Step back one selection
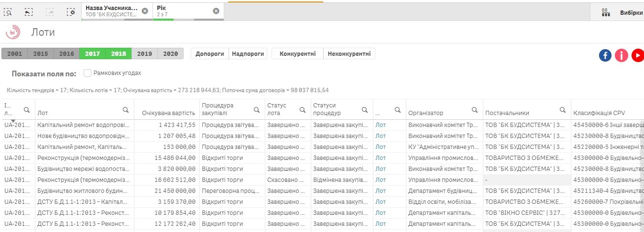 (29, 11)
